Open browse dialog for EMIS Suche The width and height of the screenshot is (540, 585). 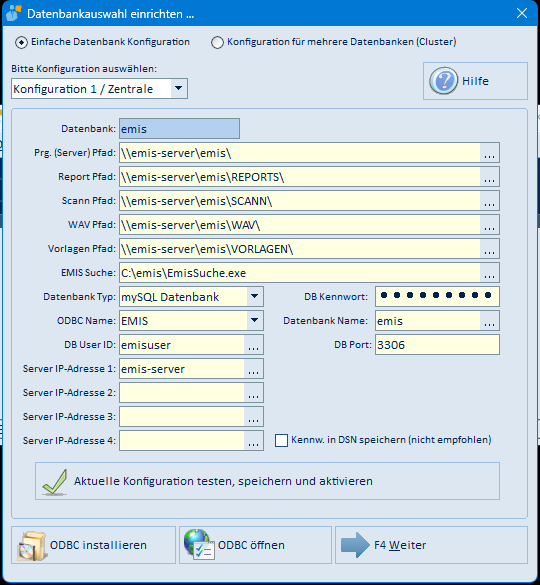(x=489, y=273)
